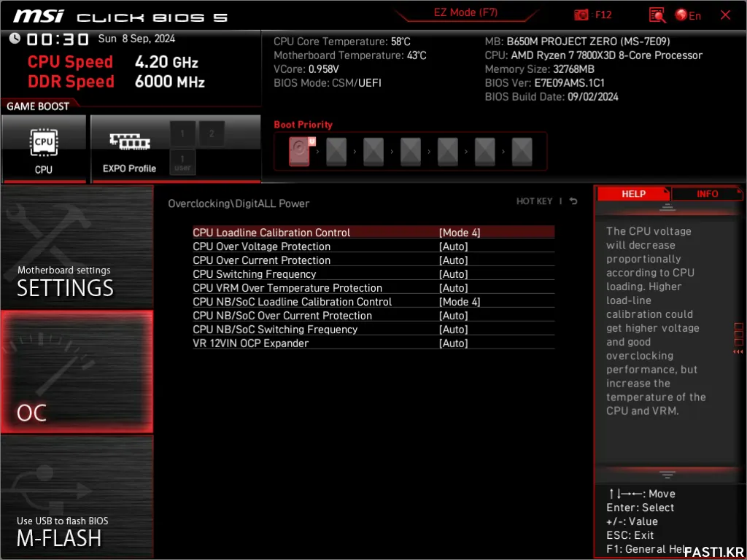Image resolution: width=747 pixels, height=560 pixels.
Task: Click the MSI logo
Action: point(38,16)
